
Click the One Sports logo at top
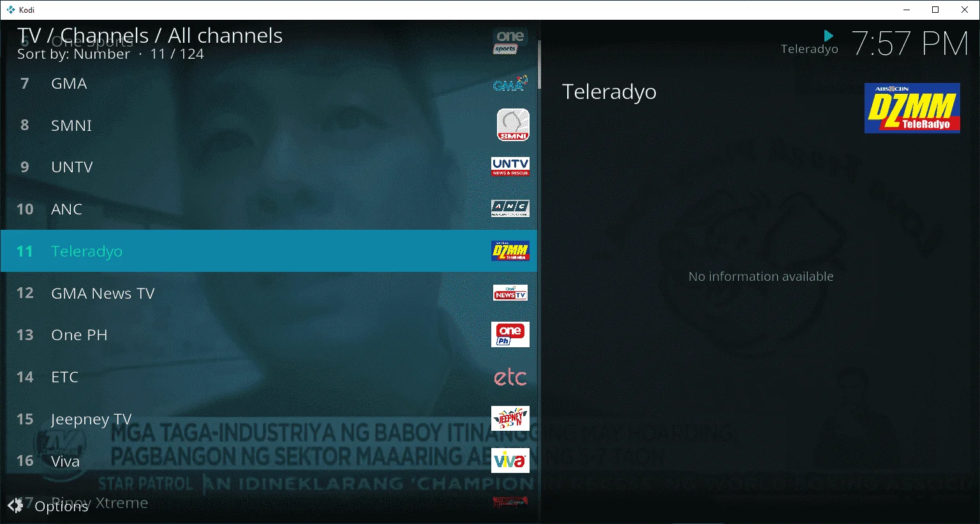[x=509, y=41]
